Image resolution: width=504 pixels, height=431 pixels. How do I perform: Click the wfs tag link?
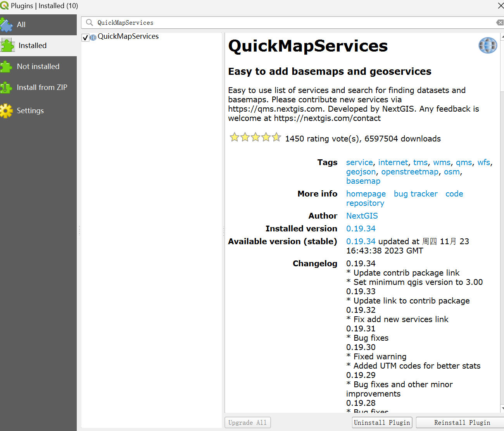tap(484, 162)
